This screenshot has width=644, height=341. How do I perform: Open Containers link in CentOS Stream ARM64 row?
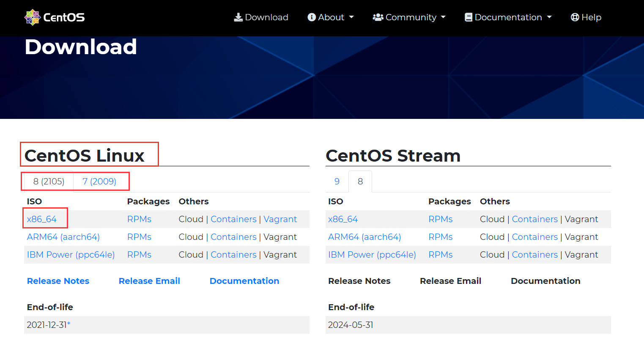tap(535, 237)
